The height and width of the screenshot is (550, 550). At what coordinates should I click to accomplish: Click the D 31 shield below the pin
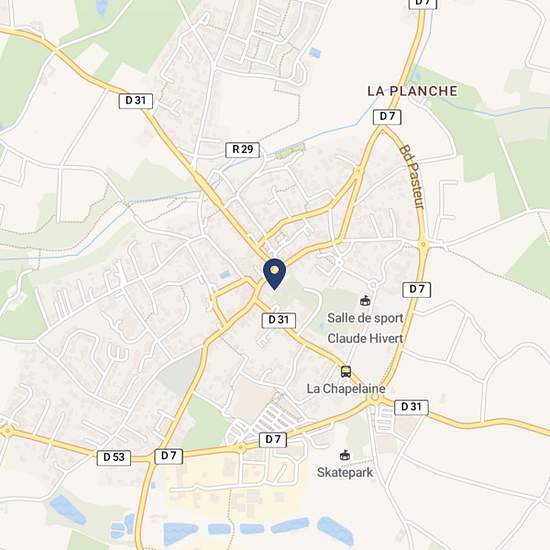279,320
